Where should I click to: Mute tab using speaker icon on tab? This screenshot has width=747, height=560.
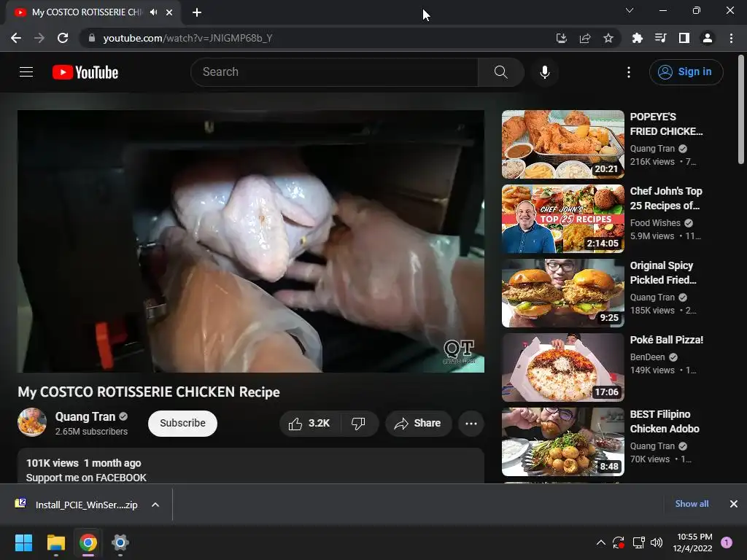pos(153,12)
